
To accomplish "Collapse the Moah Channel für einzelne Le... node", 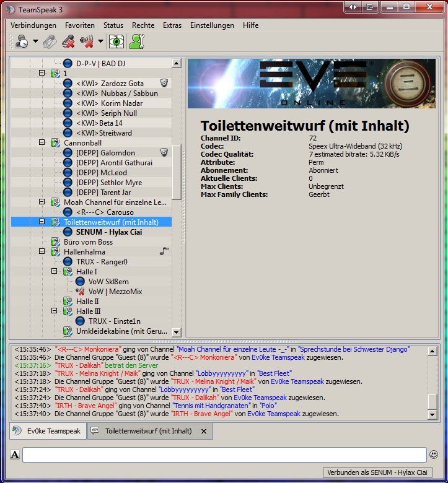I will (x=42, y=202).
